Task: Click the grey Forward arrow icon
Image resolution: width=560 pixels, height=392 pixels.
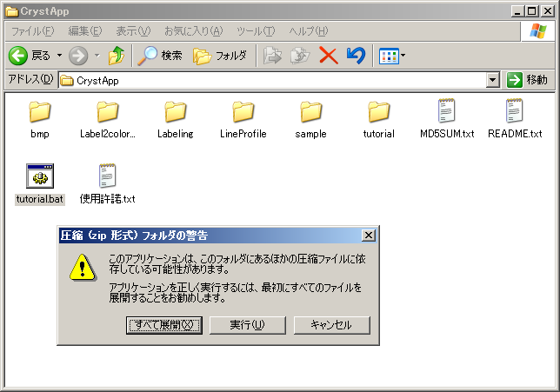Action: pos(78,56)
